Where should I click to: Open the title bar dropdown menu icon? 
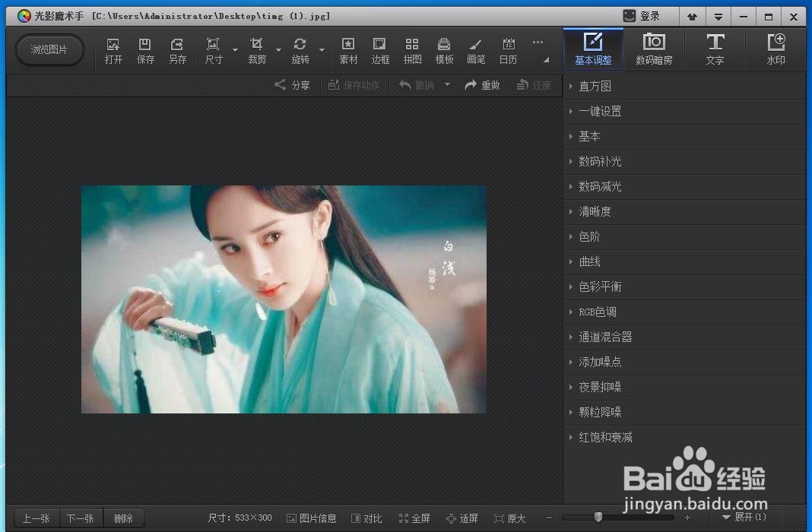click(718, 17)
